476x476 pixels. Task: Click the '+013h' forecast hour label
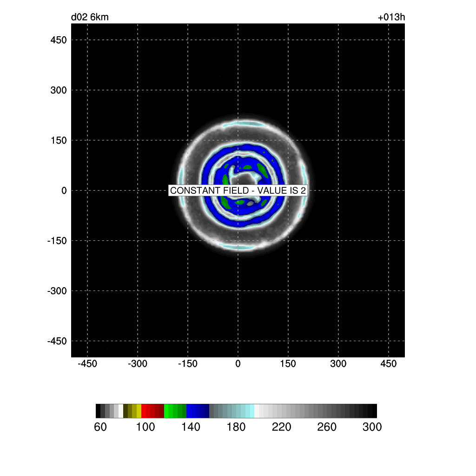[392, 18]
